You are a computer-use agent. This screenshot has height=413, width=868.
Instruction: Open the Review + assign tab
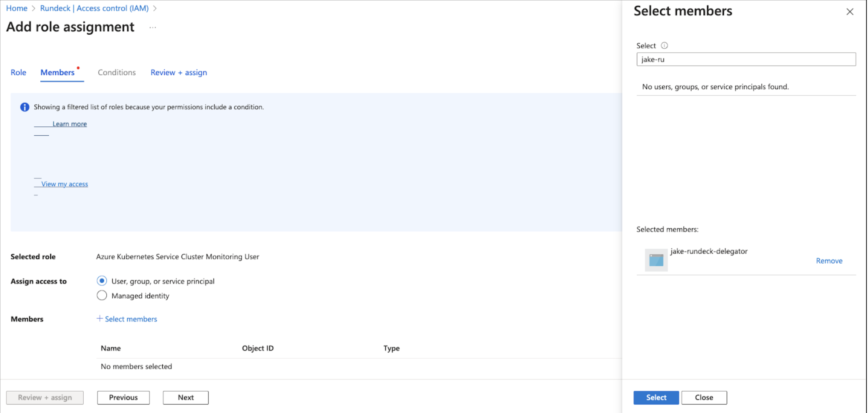[179, 72]
